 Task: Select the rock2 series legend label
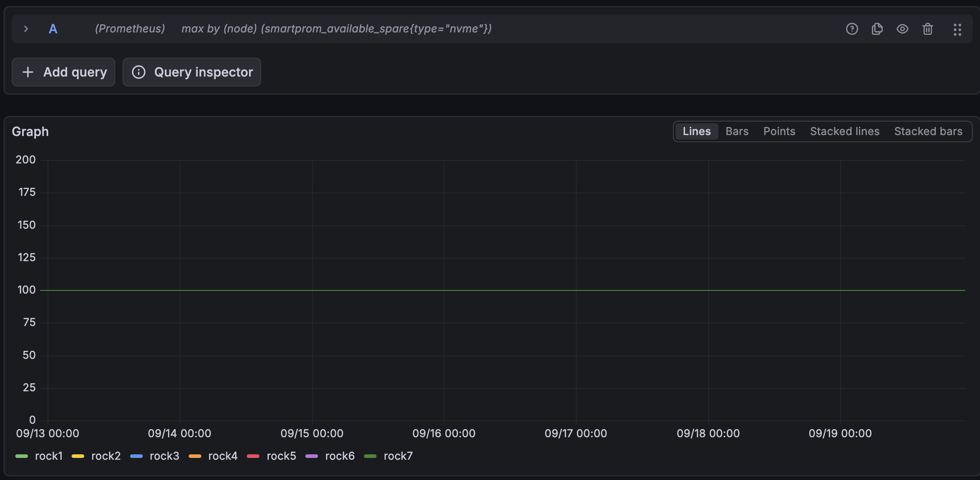tap(106, 456)
